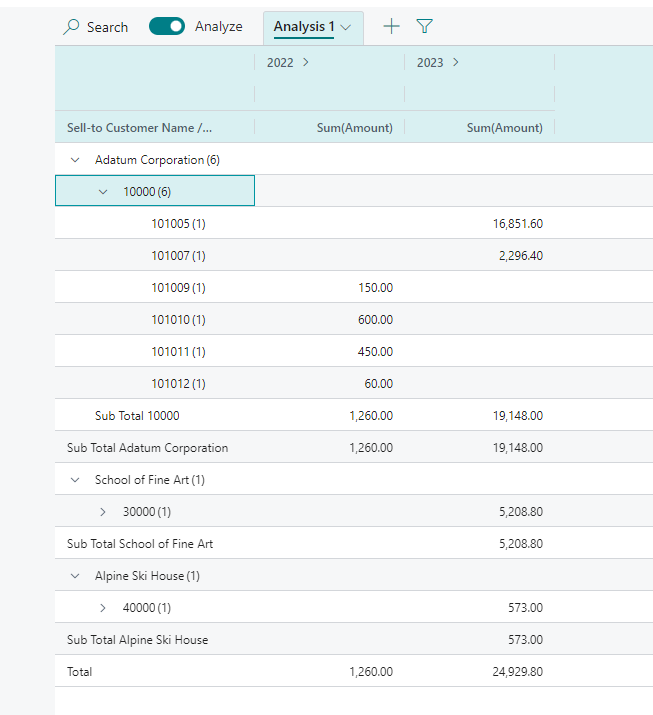Screen dimensions: 653x715
Task: Open the filter funnel icon
Action: coord(424,27)
